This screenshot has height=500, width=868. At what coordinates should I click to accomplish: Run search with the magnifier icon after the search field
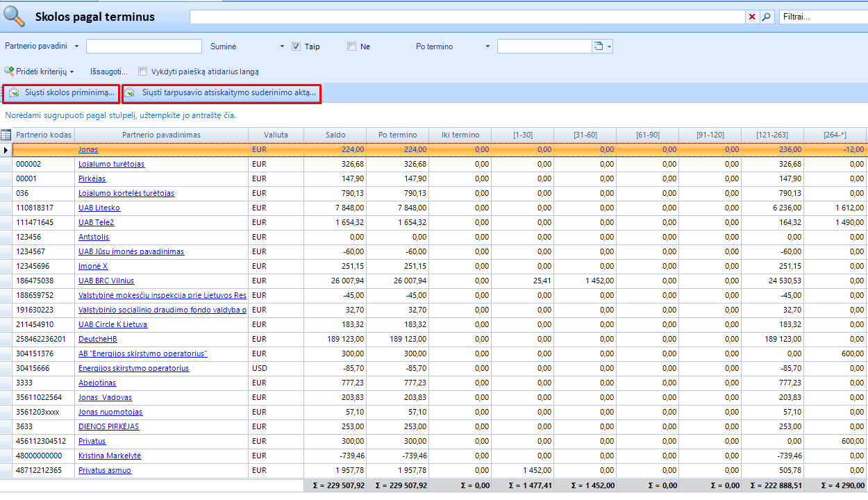[x=765, y=17]
